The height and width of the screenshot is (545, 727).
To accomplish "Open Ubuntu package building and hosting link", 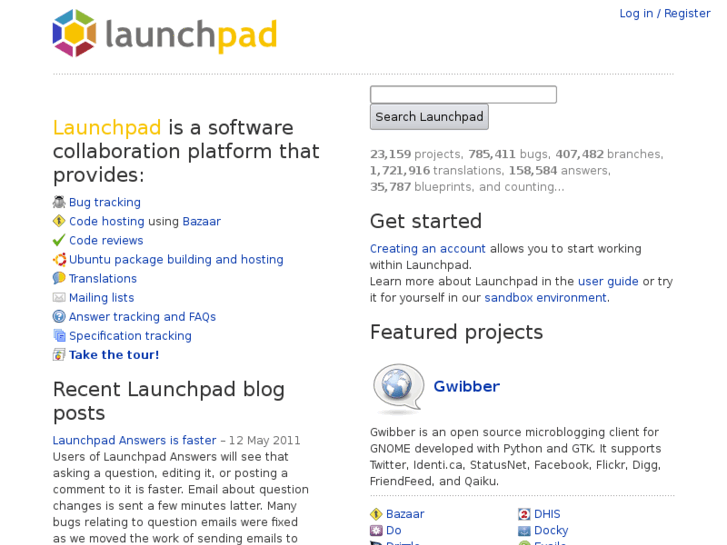I will (176, 259).
